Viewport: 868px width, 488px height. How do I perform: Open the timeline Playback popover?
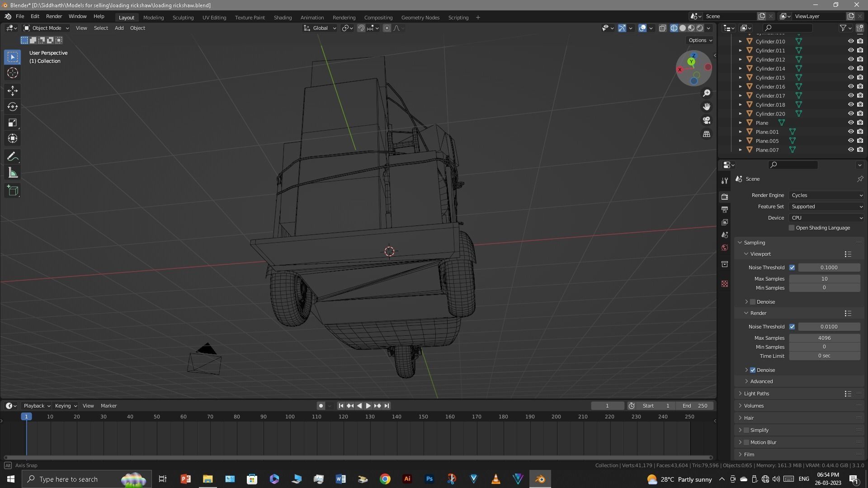(37, 406)
